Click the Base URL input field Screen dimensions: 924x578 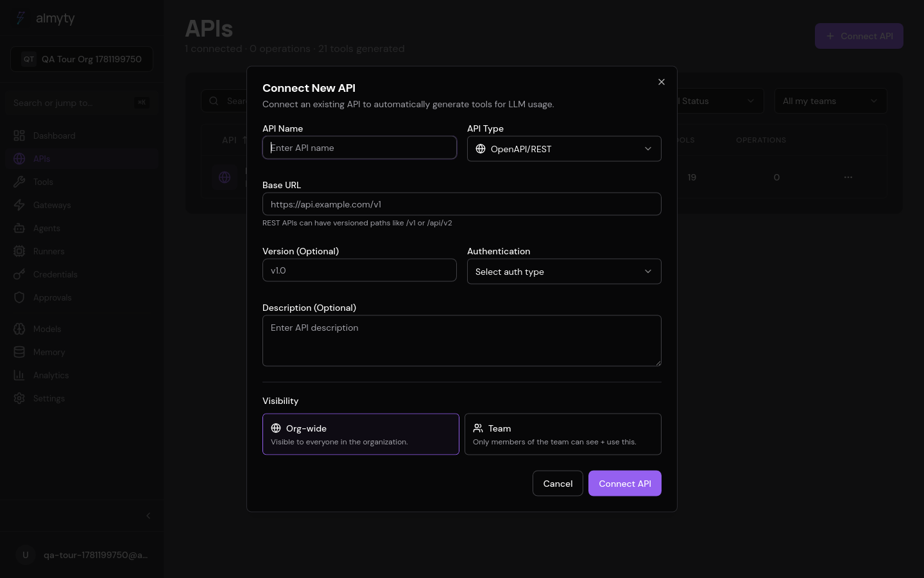pyautogui.click(x=462, y=204)
